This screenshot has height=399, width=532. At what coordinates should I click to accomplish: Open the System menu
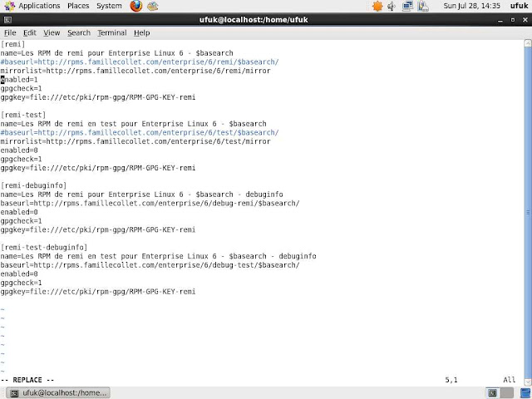(109, 6)
